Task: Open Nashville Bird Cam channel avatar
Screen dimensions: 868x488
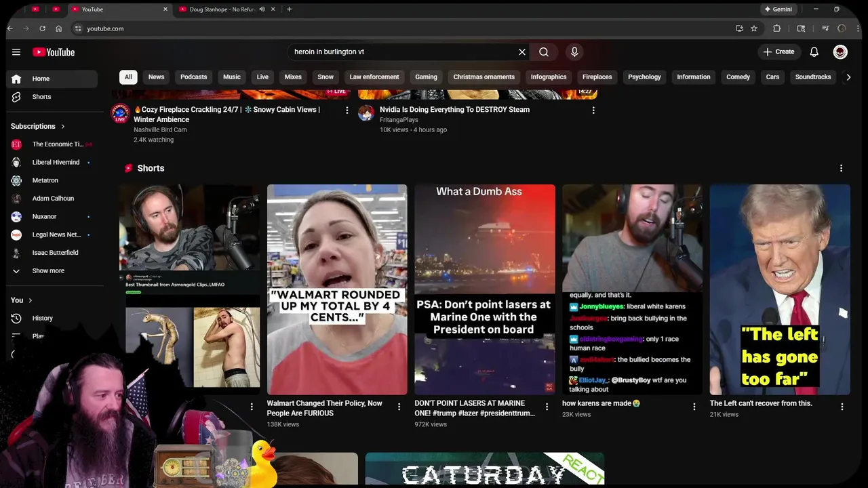Action: (x=120, y=113)
